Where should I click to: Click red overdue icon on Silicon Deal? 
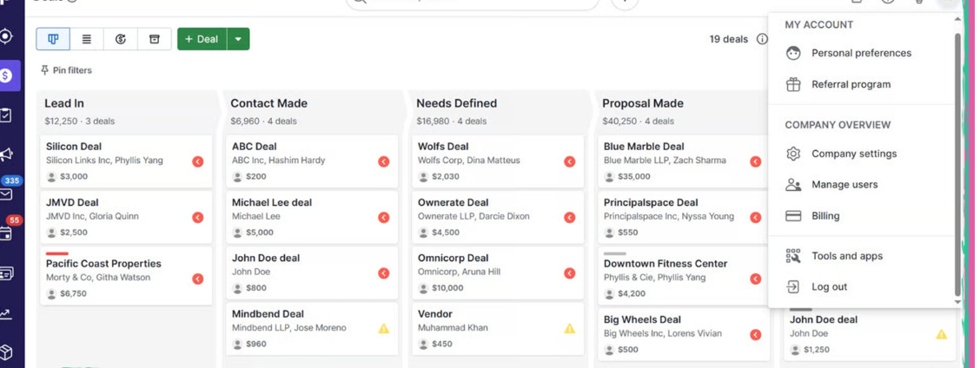[197, 161]
